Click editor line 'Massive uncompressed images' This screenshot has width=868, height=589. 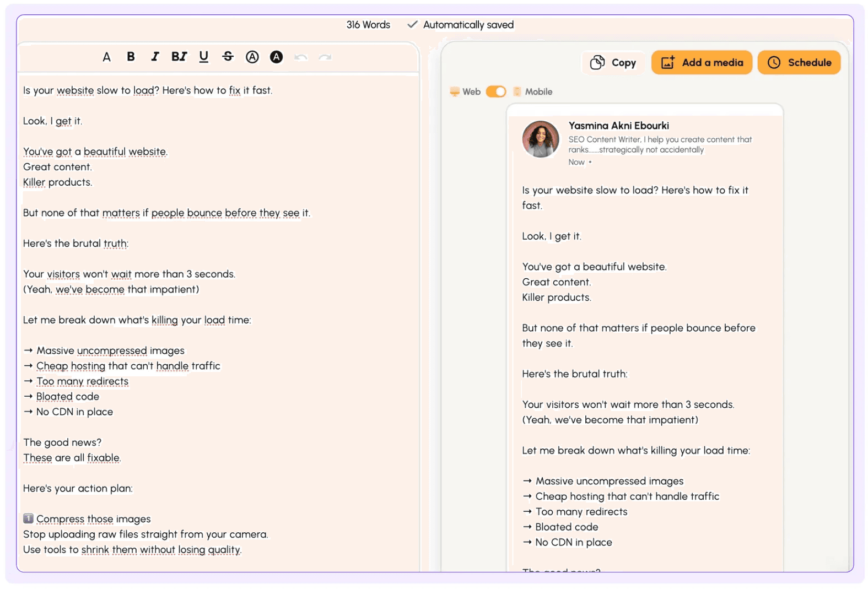(x=105, y=351)
